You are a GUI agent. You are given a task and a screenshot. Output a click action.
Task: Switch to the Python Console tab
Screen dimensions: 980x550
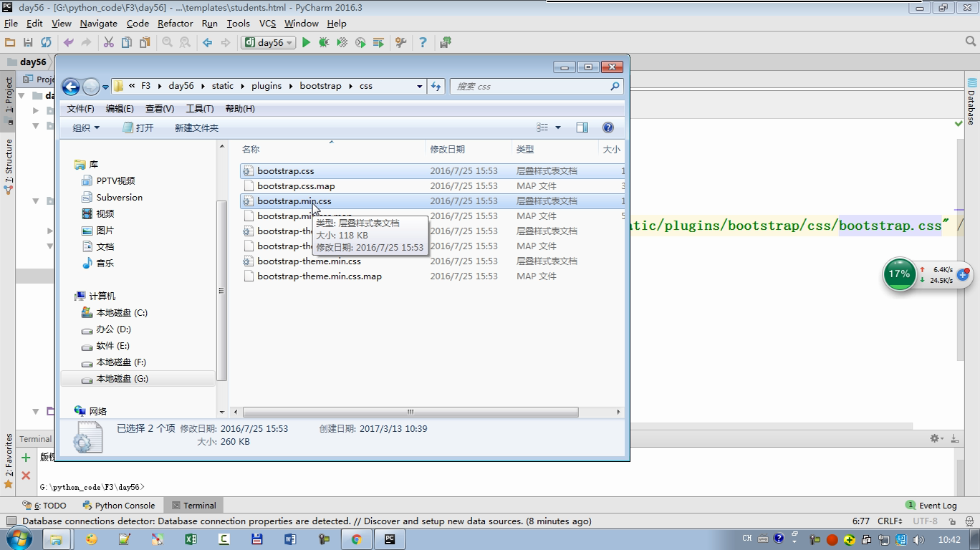(118, 505)
